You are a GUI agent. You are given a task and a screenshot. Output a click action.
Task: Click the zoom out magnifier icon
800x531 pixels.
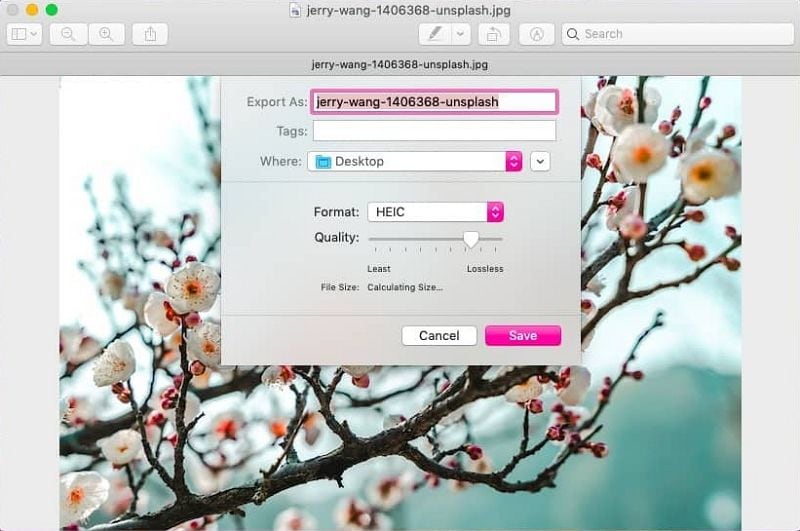tap(68, 34)
